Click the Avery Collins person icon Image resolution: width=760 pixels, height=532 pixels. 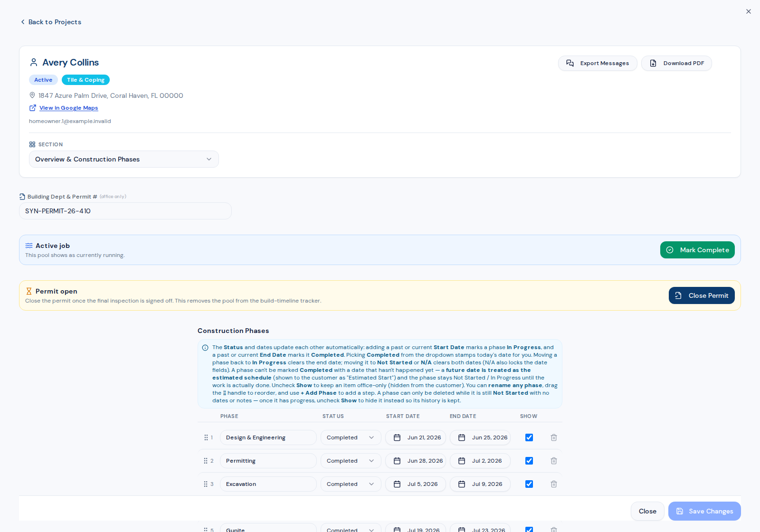34,62
